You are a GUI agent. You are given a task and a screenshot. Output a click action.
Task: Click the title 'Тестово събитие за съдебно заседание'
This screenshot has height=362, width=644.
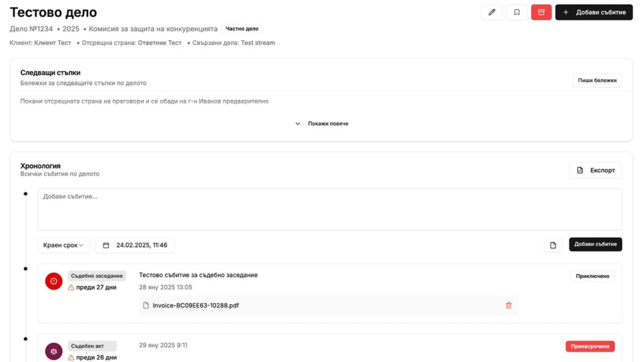pos(198,275)
